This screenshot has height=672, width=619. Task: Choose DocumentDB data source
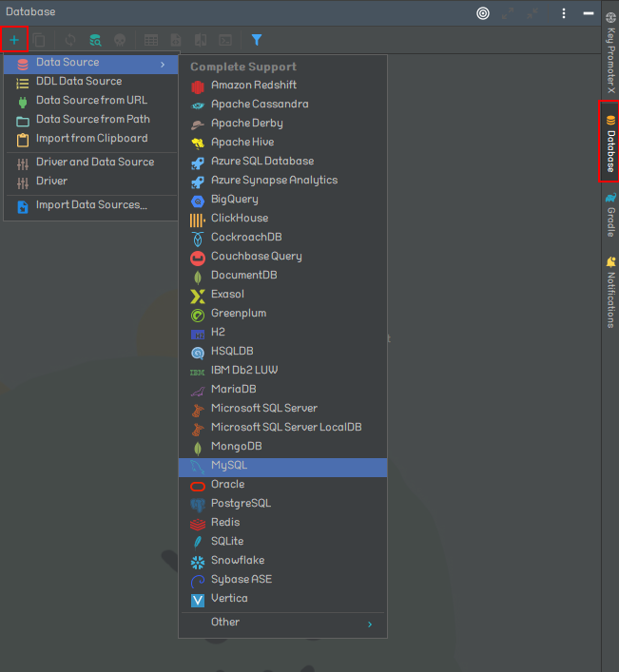tap(283, 275)
